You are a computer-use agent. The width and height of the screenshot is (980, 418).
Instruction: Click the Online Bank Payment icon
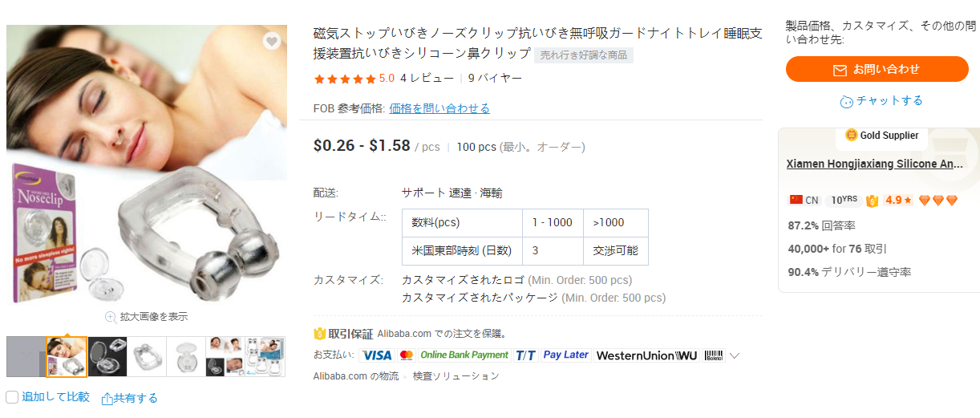pyautogui.click(x=464, y=355)
